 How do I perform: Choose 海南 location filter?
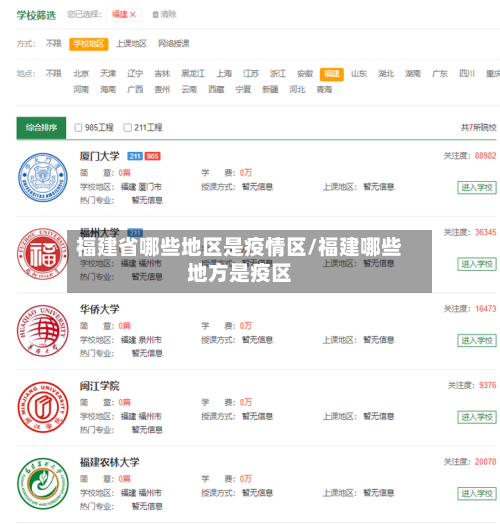[x=108, y=89]
